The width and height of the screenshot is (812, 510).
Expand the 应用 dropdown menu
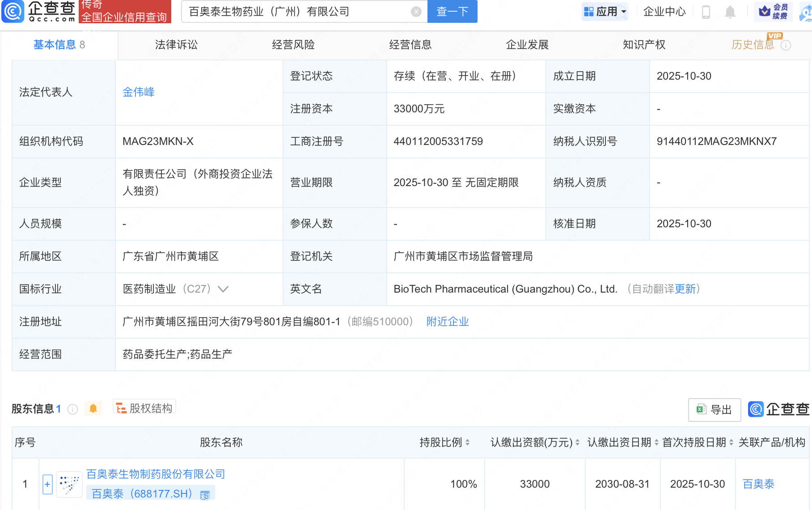pos(605,12)
